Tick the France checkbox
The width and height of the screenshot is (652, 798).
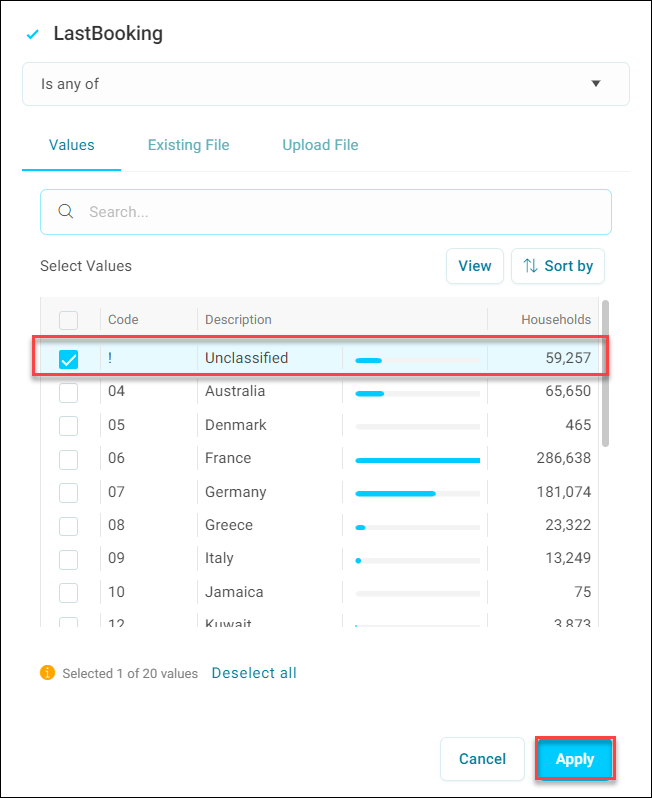[69, 460]
